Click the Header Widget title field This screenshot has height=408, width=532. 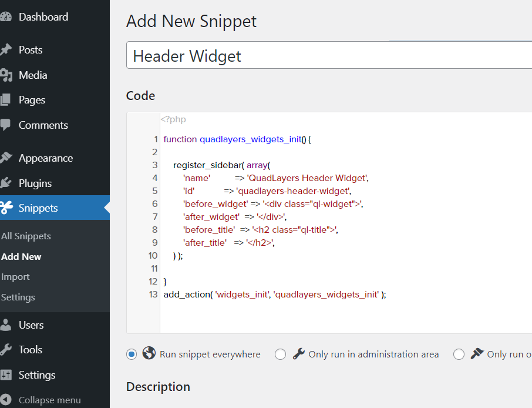coord(329,55)
